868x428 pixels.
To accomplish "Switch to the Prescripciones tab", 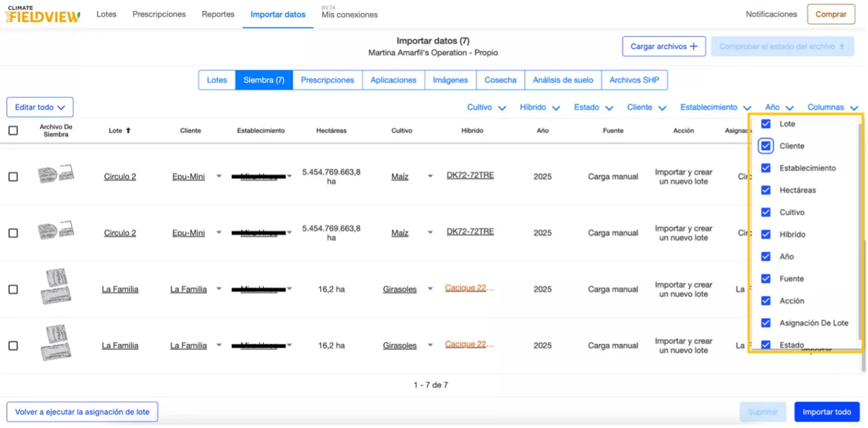I will point(327,80).
